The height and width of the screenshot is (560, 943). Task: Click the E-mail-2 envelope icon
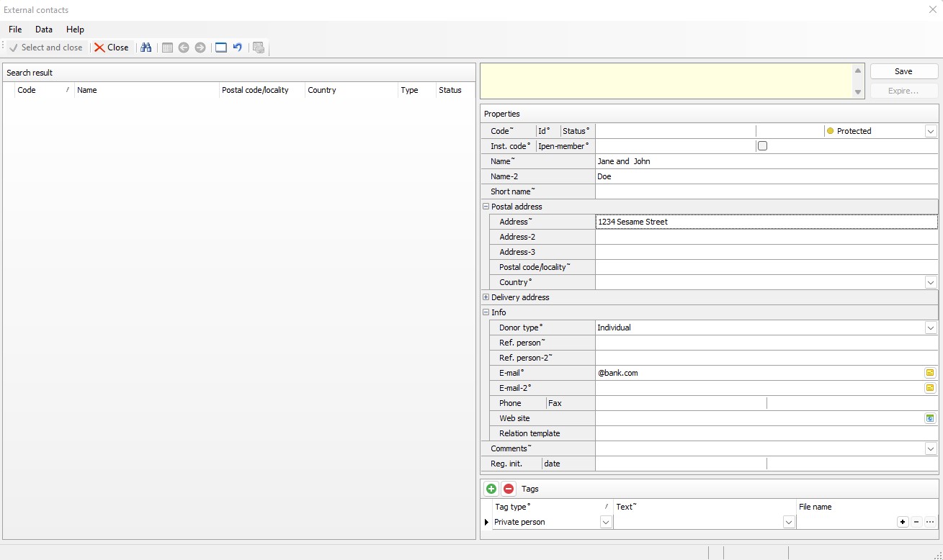(930, 388)
